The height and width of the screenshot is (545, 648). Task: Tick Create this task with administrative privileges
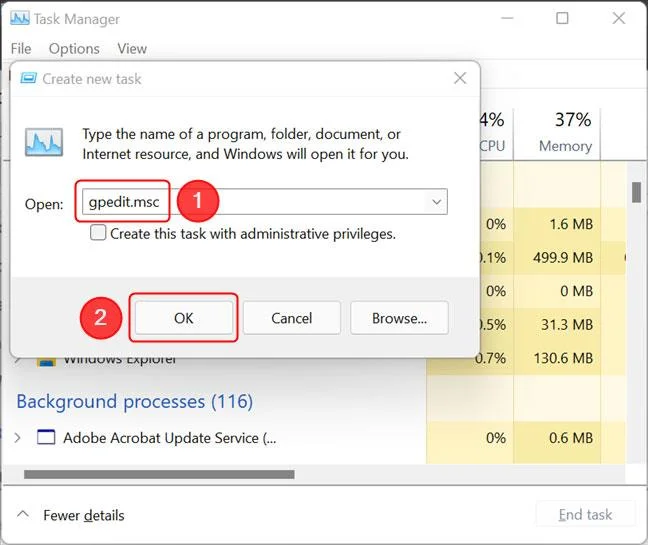[x=98, y=233]
